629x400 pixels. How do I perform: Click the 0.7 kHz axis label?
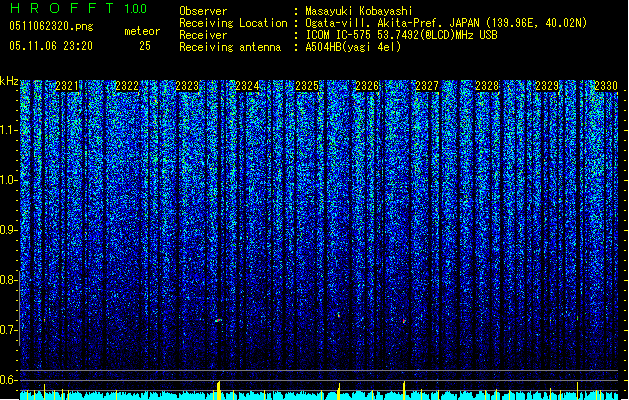point(9,330)
